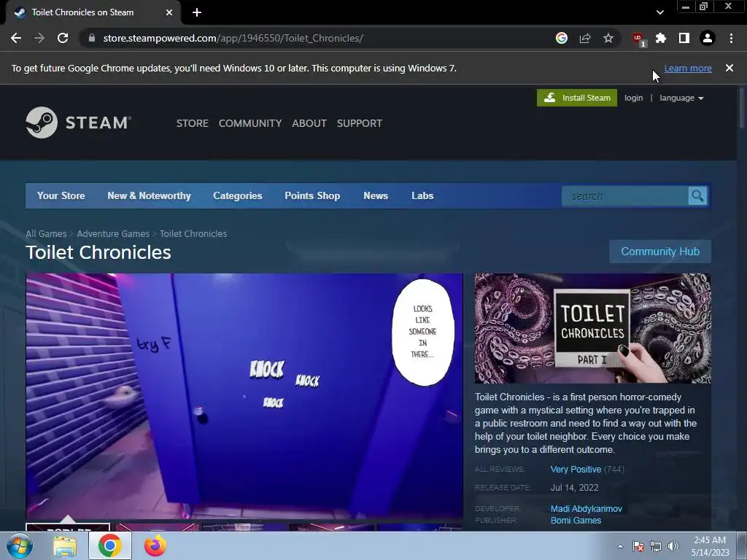Open the News tab
Image resolution: width=747 pixels, height=560 pixels.
click(376, 195)
